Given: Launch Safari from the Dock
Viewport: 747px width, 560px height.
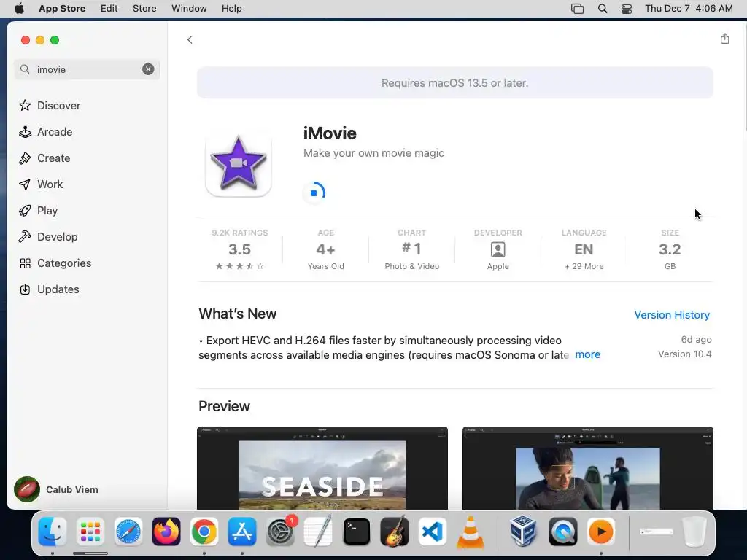Looking at the screenshot, I should [x=128, y=532].
